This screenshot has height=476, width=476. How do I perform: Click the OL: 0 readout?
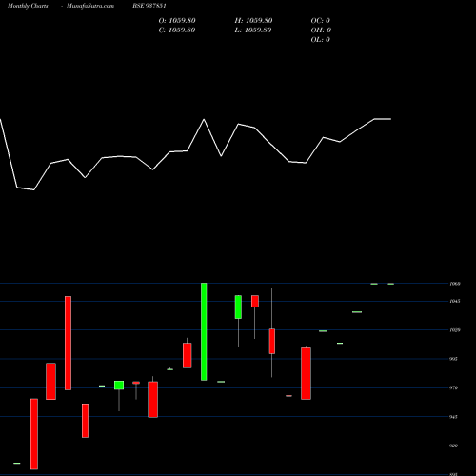[320, 40]
